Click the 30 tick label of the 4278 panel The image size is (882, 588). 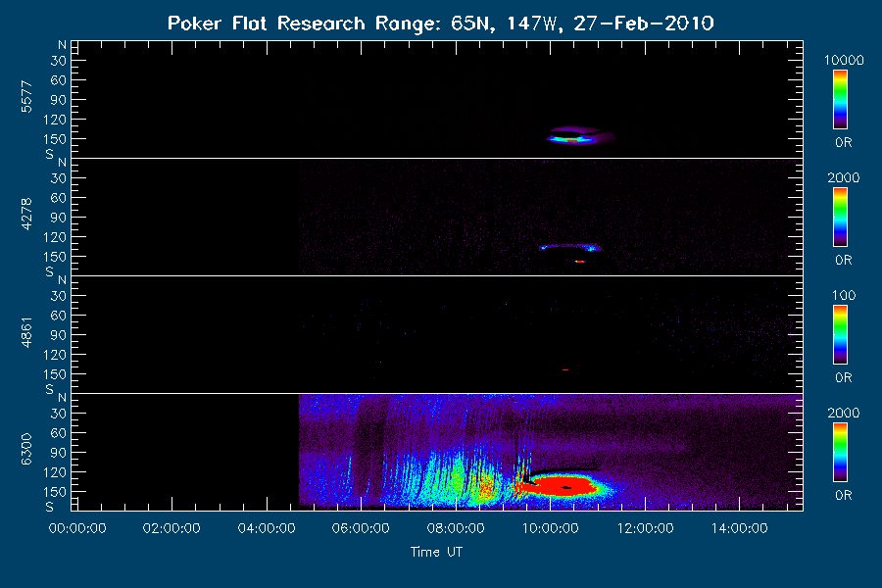click(58, 178)
